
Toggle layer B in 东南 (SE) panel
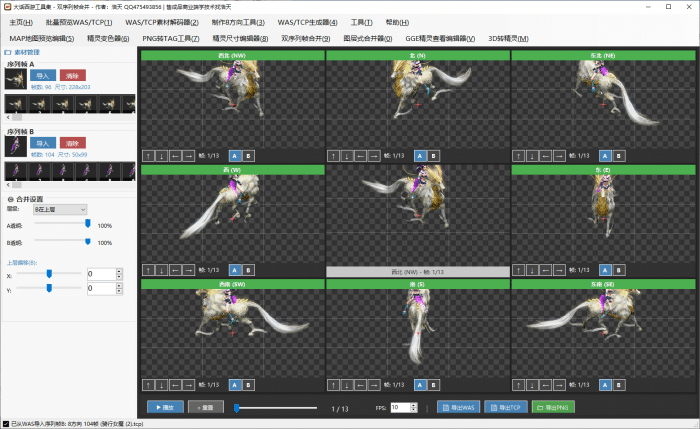pos(618,384)
